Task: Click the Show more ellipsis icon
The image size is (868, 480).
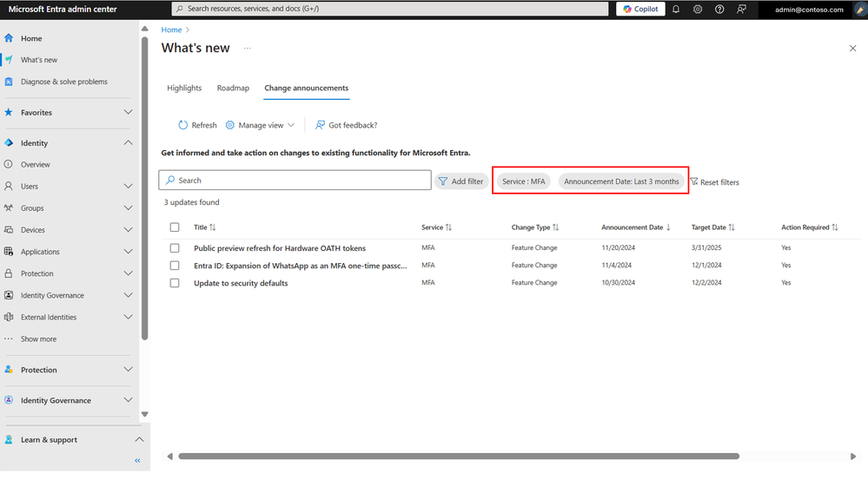Action: [9, 339]
